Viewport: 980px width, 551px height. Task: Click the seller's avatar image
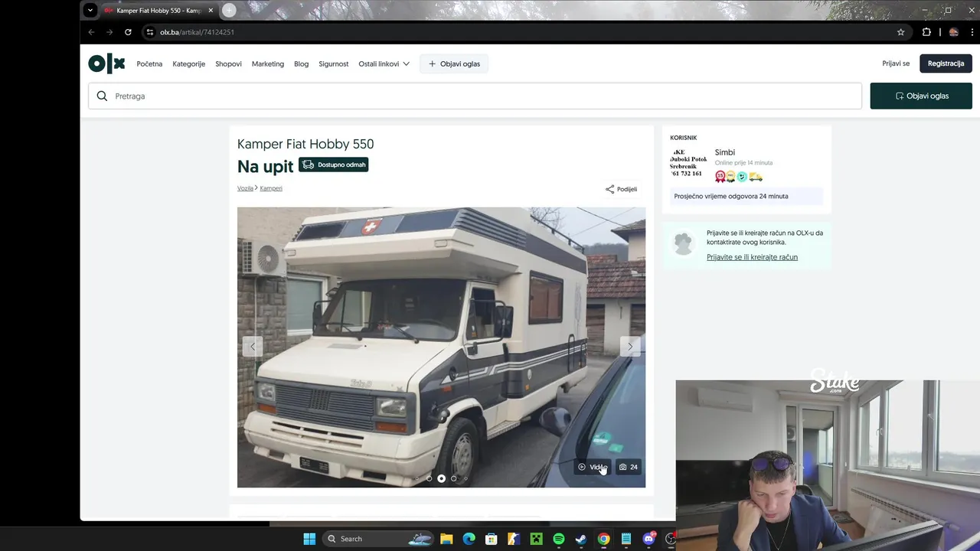point(688,164)
